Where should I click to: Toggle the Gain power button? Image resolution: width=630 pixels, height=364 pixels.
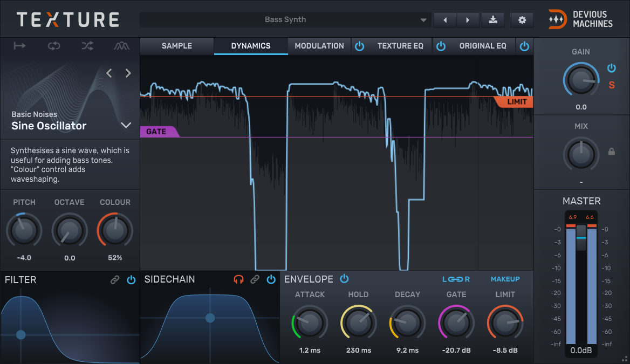click(x=612, y=68)
